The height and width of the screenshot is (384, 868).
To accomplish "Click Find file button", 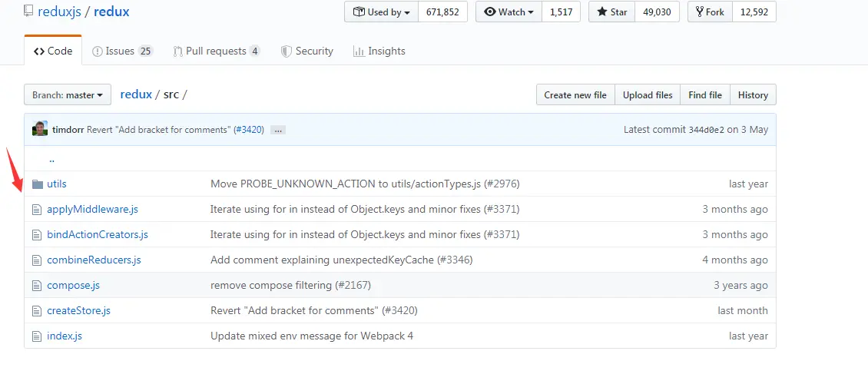I will pyautogui.click(x=705, y=94).
